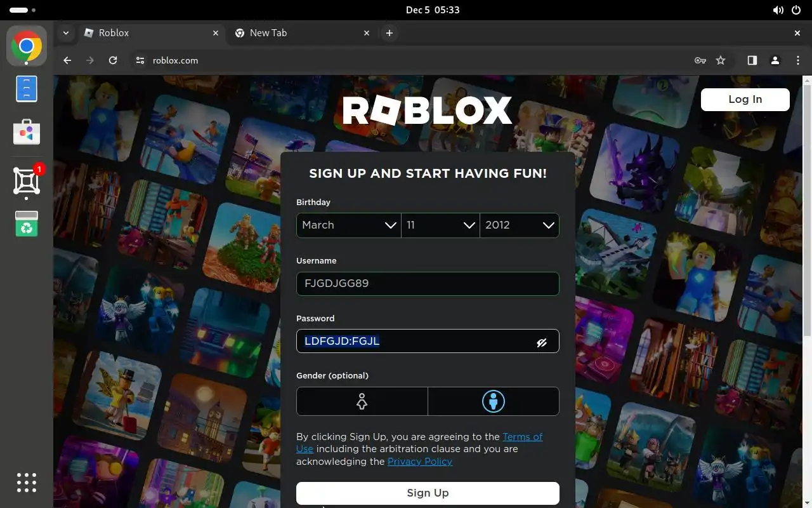
Task: Open the birthday day dropdown
Action: tap(441, 225)
